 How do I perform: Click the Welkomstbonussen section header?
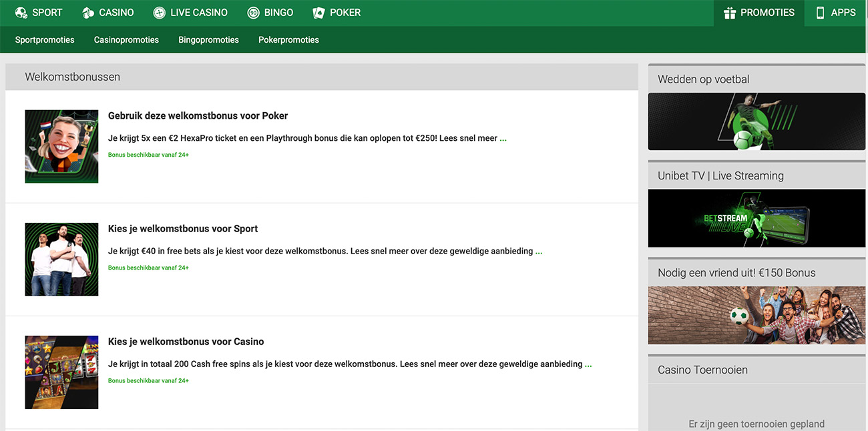tap(322, 77)
